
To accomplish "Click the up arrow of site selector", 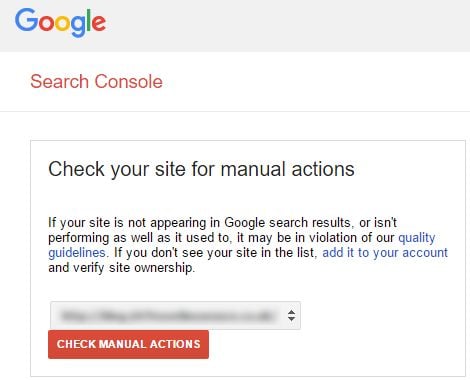I will [x=291, y=312].
